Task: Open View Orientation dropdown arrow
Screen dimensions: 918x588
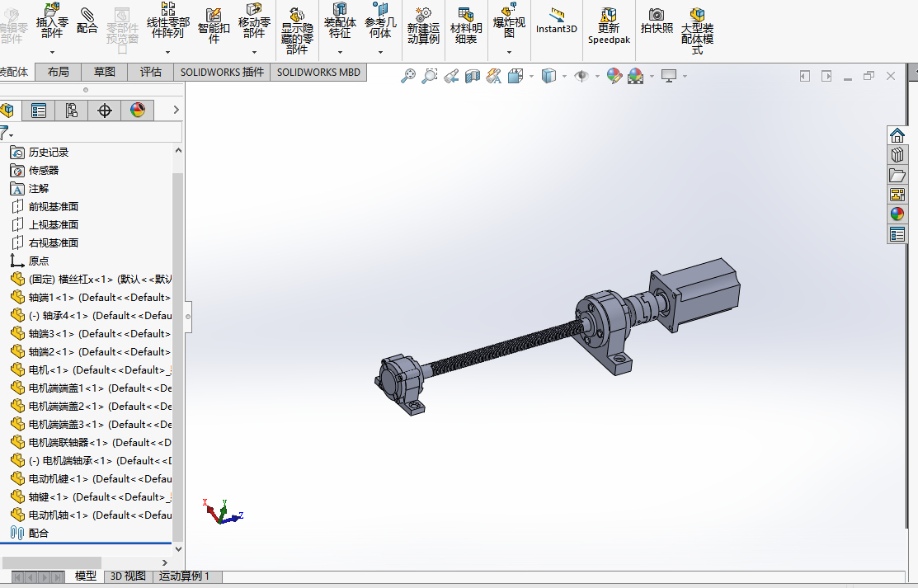Action: tap(532, 76)
